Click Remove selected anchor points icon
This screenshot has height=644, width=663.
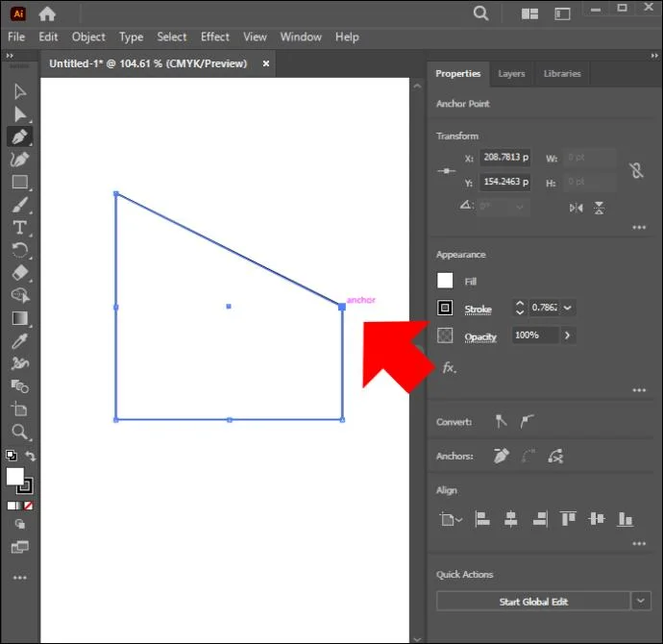tap(501, 456)
